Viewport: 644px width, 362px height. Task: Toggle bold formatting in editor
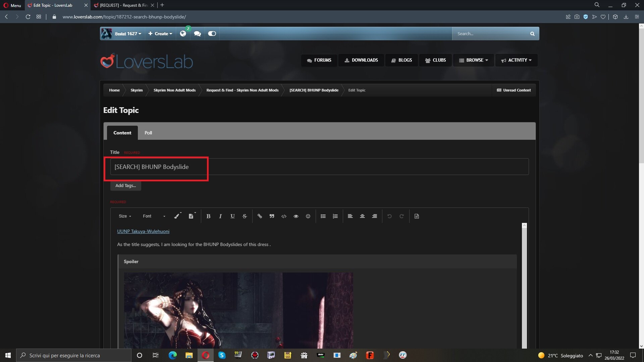click(208, 216)
